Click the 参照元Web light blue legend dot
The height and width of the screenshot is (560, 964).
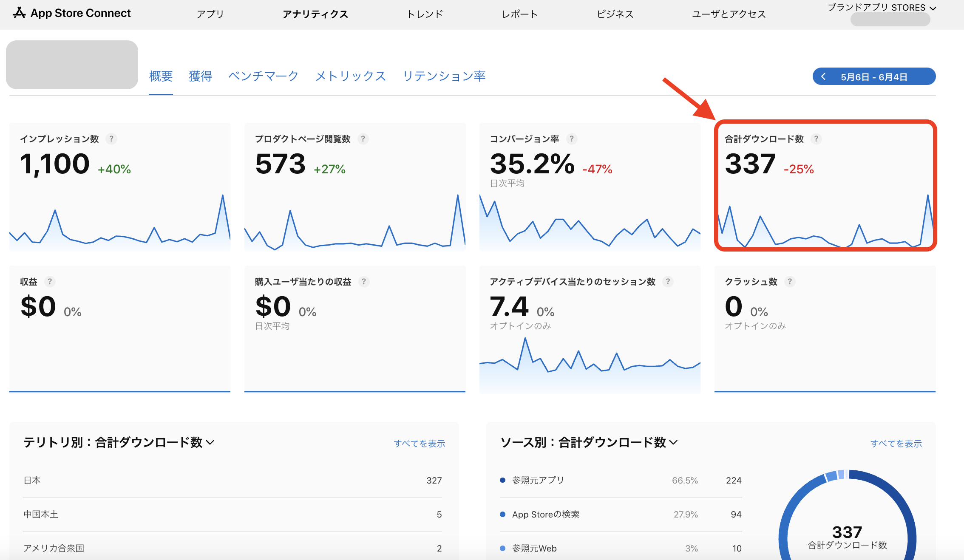[x=503, y=548]
